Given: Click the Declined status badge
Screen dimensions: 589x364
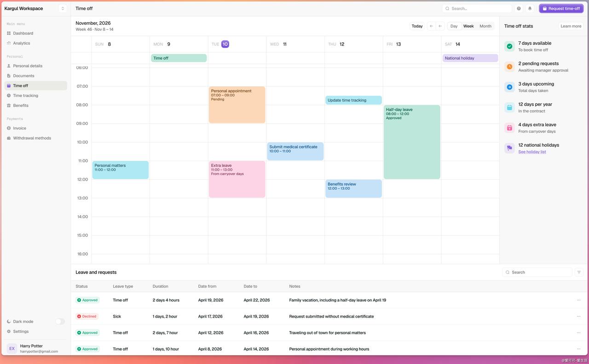Looking at the screenshot, I should coord(87,316).
